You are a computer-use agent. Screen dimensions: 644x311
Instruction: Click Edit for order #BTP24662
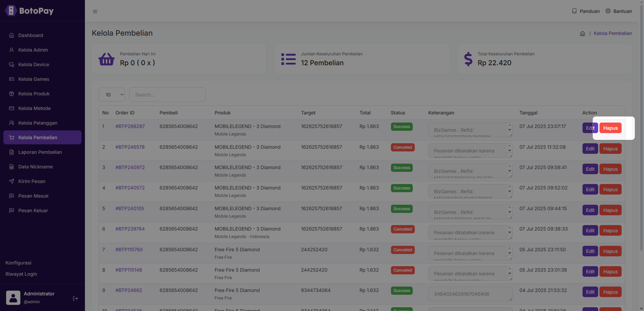coord(590,292)
